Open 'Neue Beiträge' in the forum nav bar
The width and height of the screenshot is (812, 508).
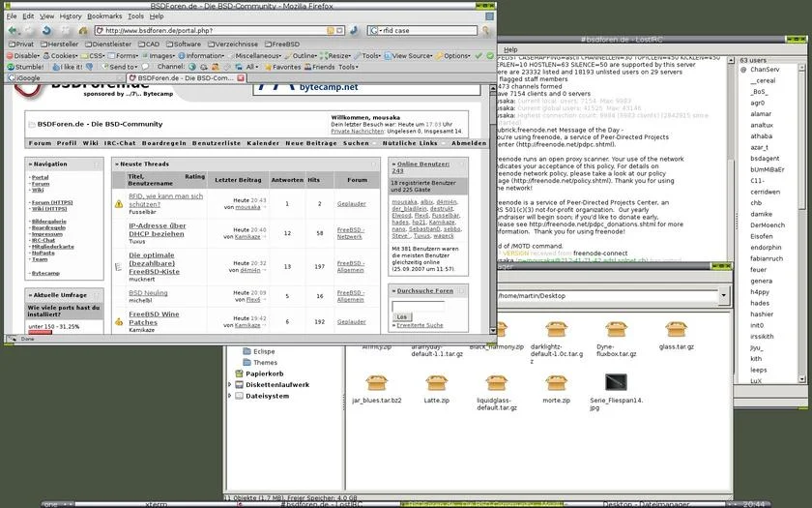(310, 143)
